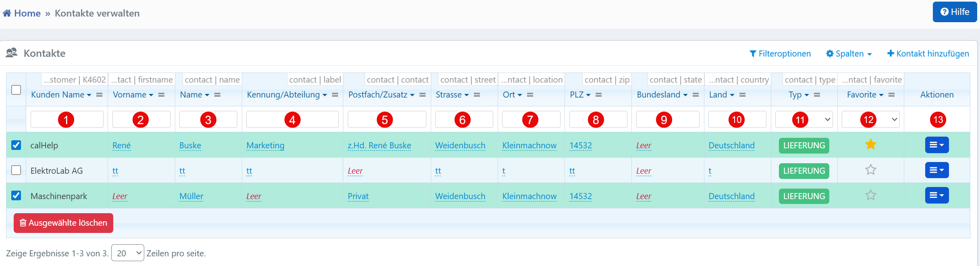Open the actions menu for calHelp row
The height and width of the screenshot is (266, 980).
pyautogui.click(x=936, y=145)
